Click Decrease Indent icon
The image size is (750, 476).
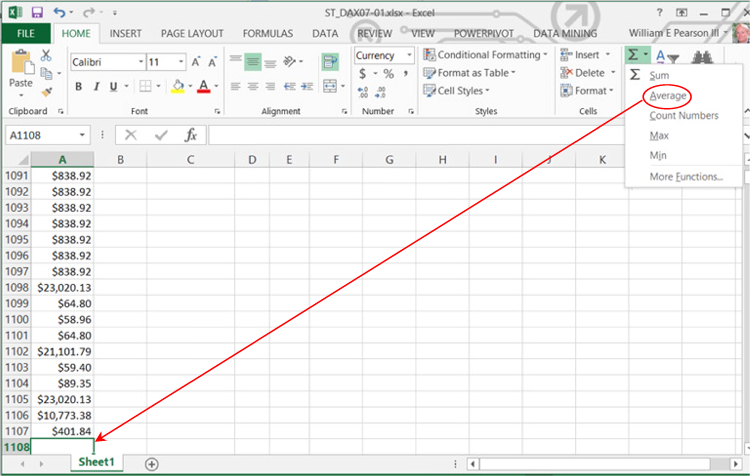pyautogui.click(x=289, y=86)
